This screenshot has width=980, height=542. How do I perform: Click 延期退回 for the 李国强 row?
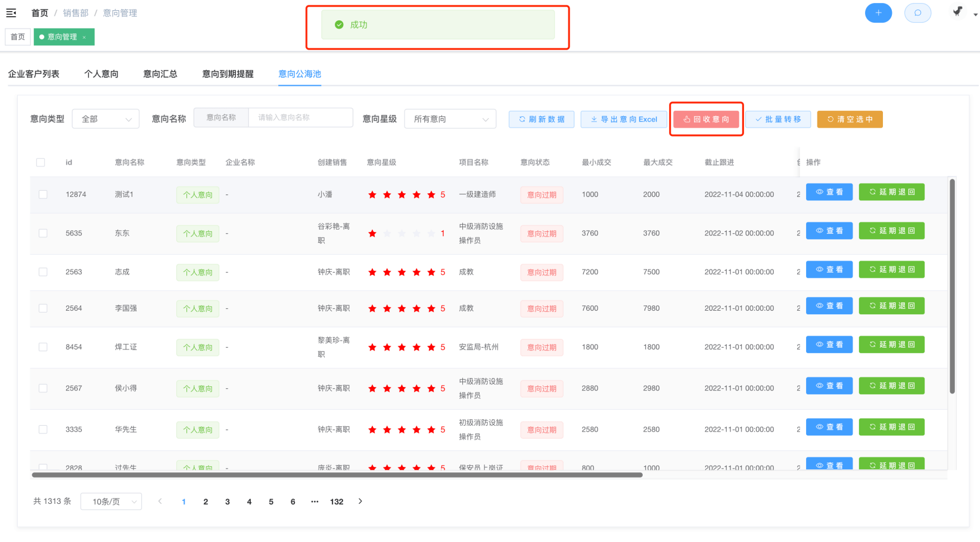point(891,306)
